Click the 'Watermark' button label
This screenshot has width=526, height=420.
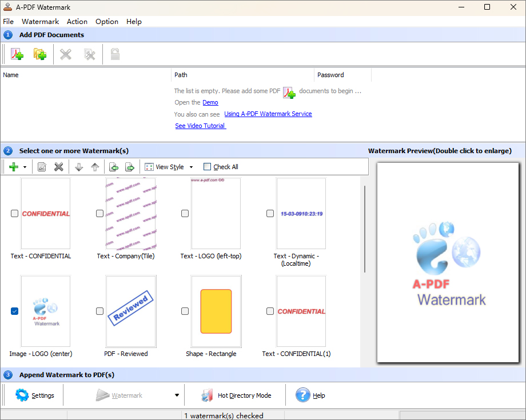(127, 395)
